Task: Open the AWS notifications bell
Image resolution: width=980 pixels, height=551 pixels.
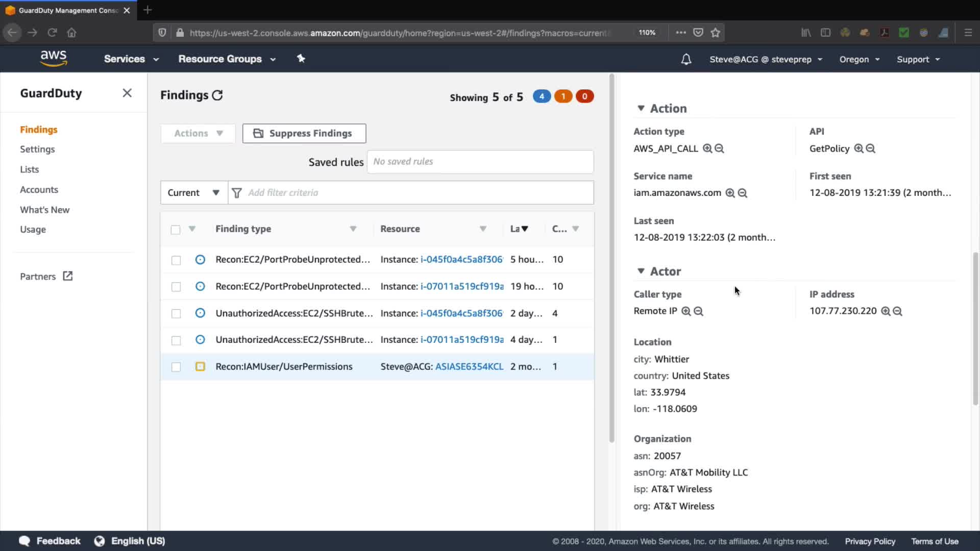Action: (x=686, y=59)
